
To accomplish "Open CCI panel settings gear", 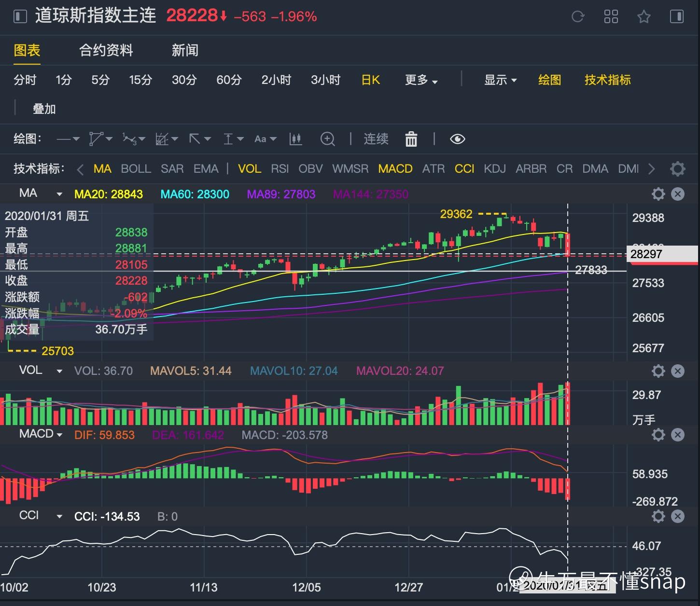I will click(658, 517).
